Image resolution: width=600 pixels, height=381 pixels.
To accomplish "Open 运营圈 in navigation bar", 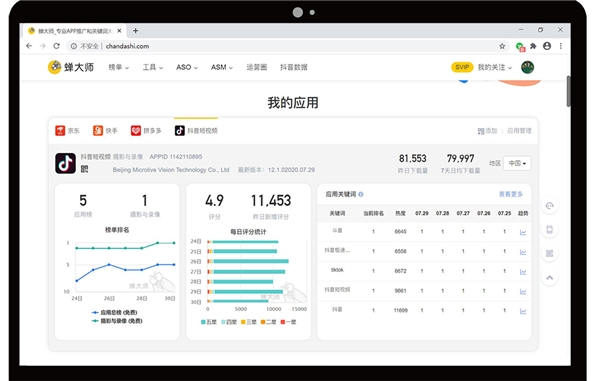I will click(x=256, y=67).
